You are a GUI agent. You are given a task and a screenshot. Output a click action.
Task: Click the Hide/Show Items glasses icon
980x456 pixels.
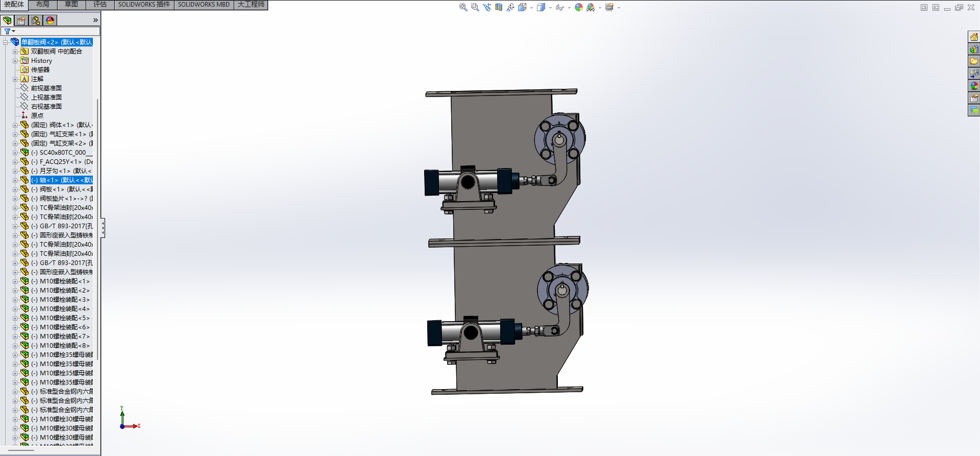point(559,7)
